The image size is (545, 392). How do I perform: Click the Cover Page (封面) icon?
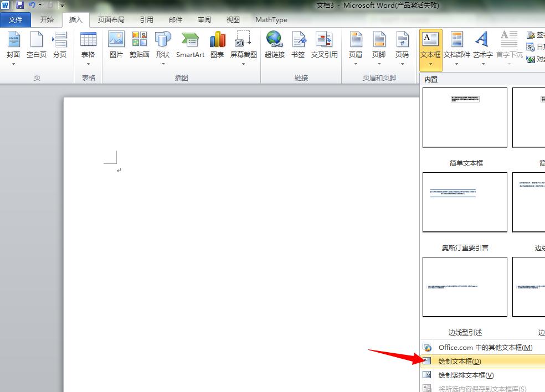(x=13, y=39)
